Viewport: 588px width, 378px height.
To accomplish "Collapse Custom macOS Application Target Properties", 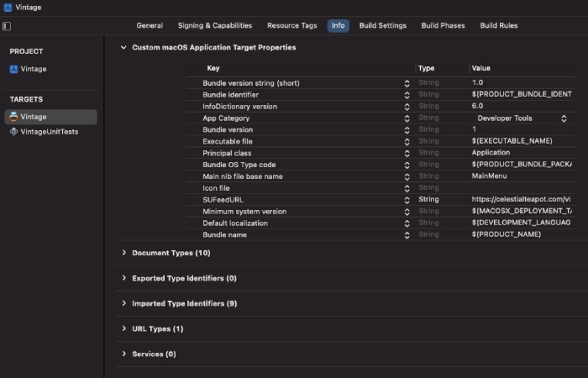I will click(x=123, y=47).
